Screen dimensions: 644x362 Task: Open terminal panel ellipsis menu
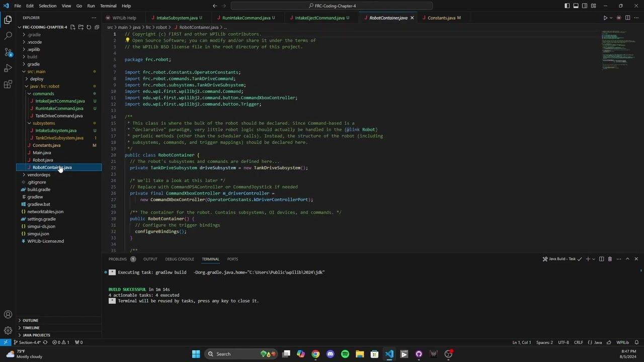(x=618, y=259)
